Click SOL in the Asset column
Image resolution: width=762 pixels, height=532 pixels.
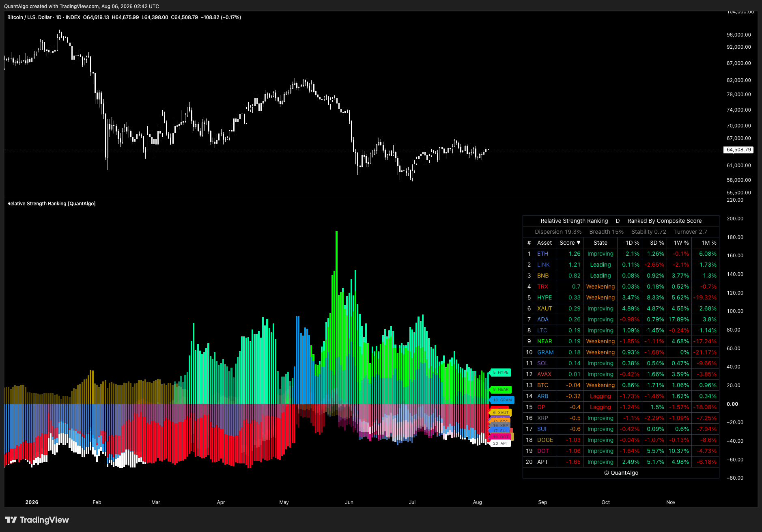(x=542, y=363)
